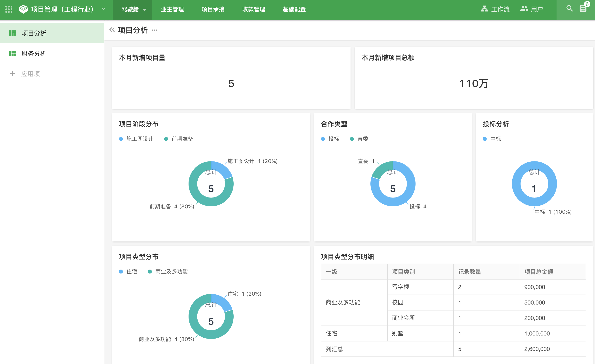
Task: Click the 用户 users icon
Action: click(x=524, y=9)
